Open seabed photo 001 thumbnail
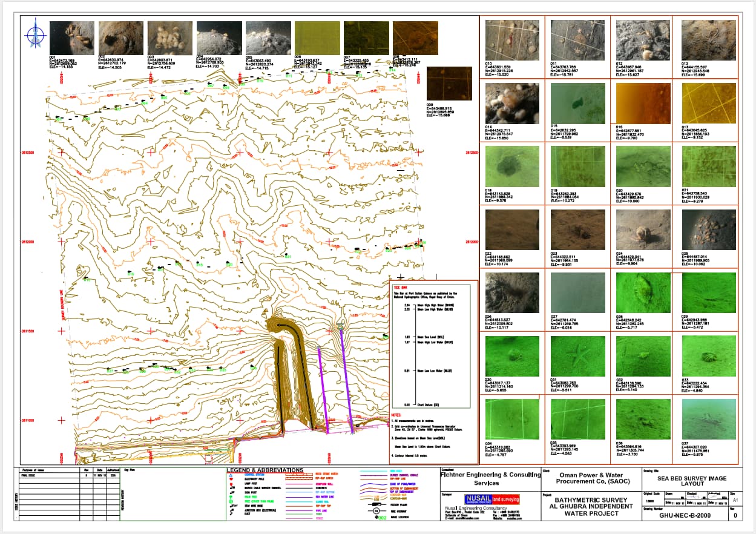 [x=72, y=38]
